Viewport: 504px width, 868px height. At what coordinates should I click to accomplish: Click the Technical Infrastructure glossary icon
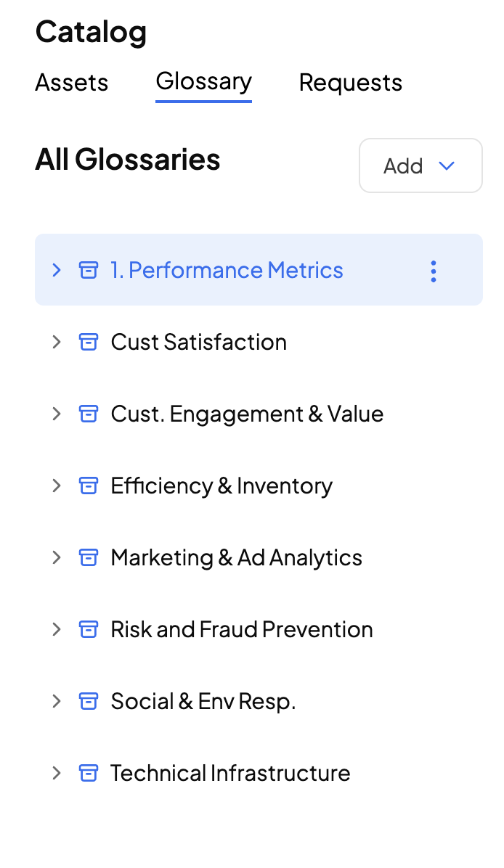[88, 774]
